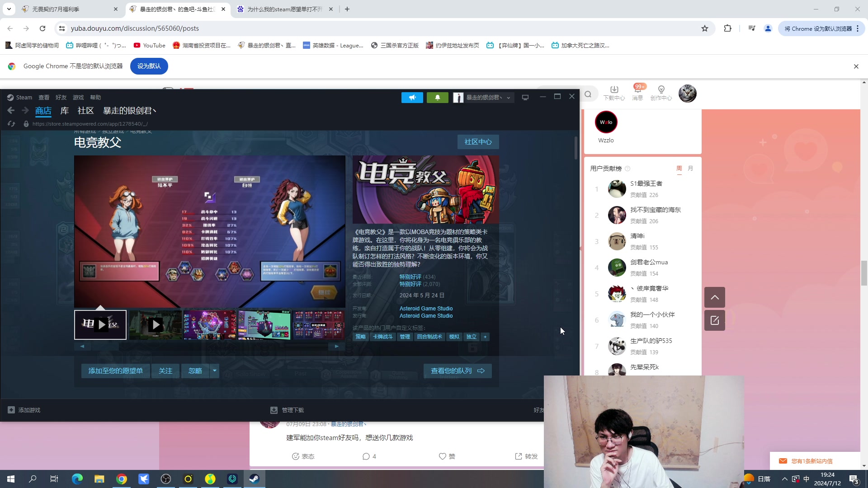Expand more tags with plus button
Viewport: 868px width, 488px height.
(x=485, y=337)
